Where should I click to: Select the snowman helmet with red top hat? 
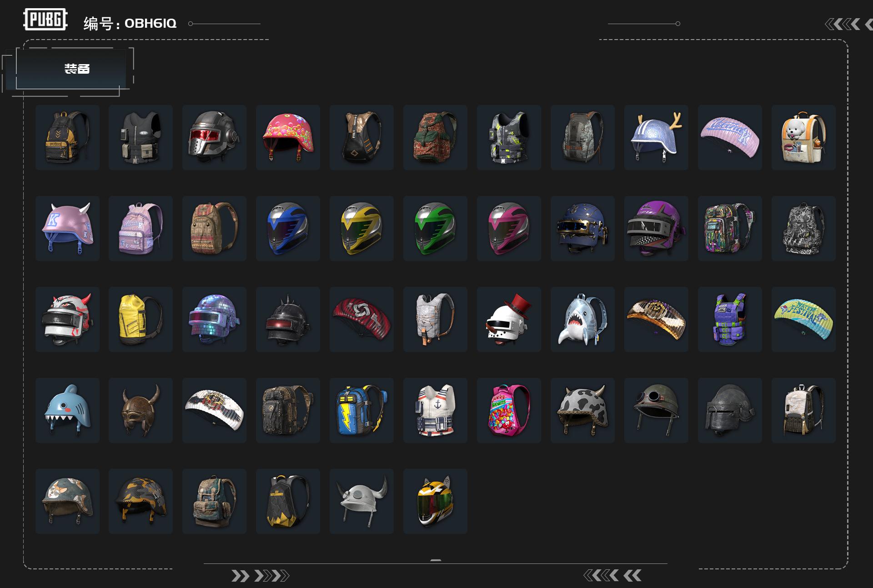509,319
